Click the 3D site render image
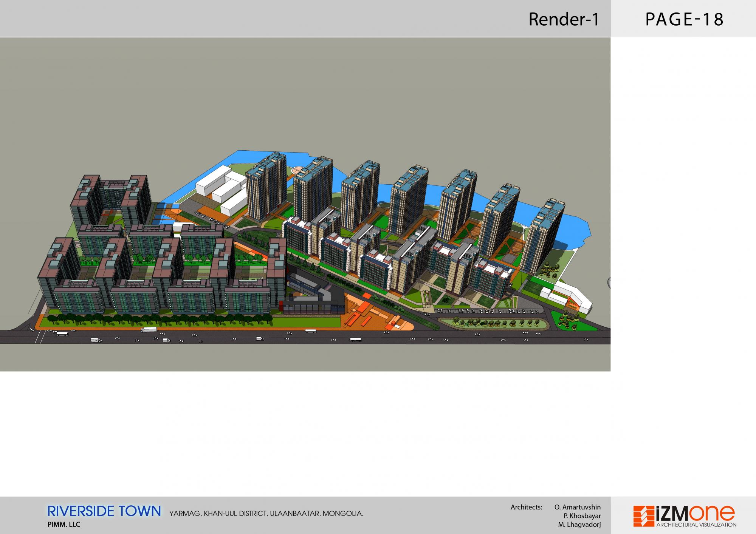 coord(305,204)
